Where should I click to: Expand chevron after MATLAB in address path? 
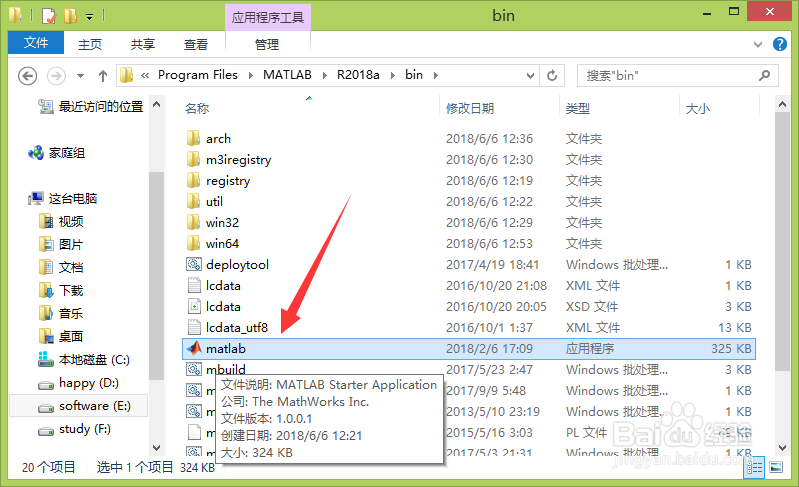pyautogui.click(x=325, y=76)
